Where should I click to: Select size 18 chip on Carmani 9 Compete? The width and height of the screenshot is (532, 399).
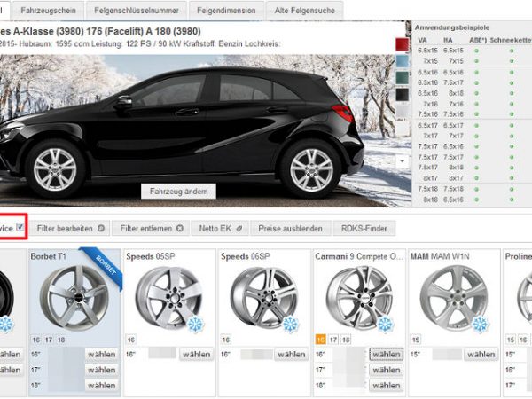click(x=346, y=340)
